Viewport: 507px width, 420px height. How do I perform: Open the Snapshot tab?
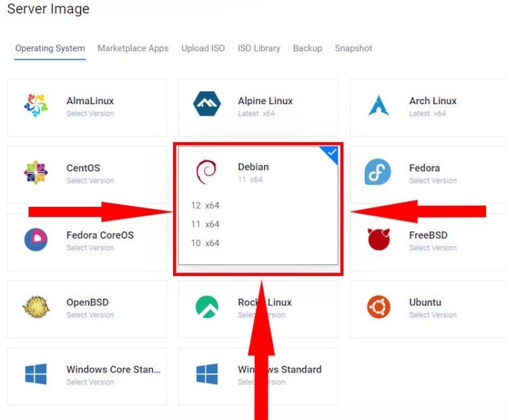tap(354, 48)
